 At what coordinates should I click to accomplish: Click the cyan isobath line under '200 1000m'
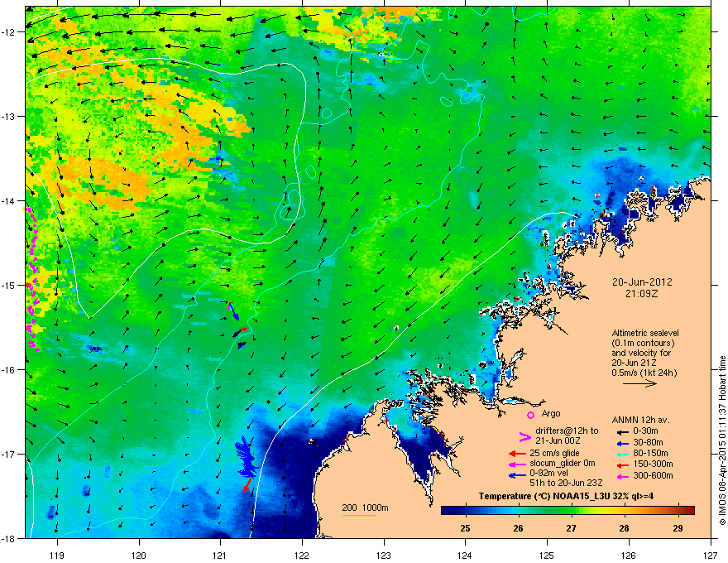[358, 515]
